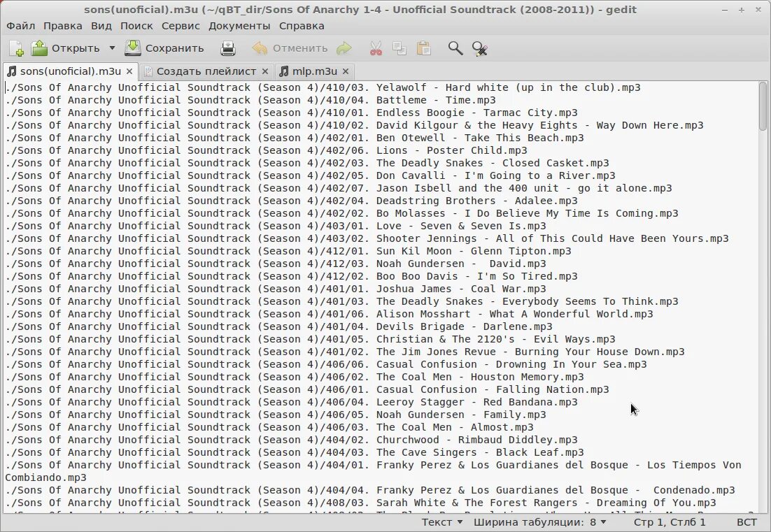Print the document using printer icon
771x532 pixels.
tap(227, 48)
